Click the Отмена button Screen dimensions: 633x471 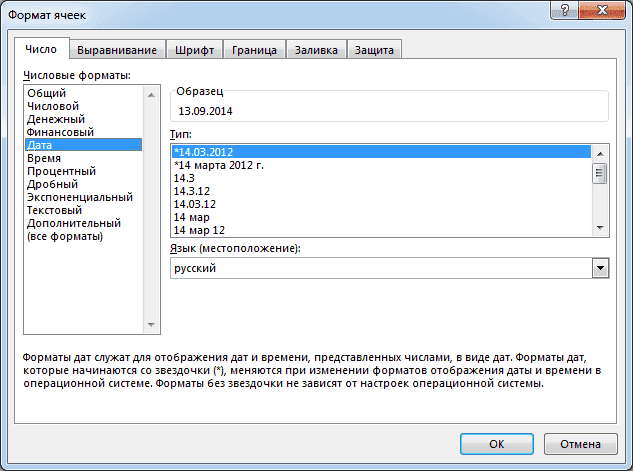(566, 443)
